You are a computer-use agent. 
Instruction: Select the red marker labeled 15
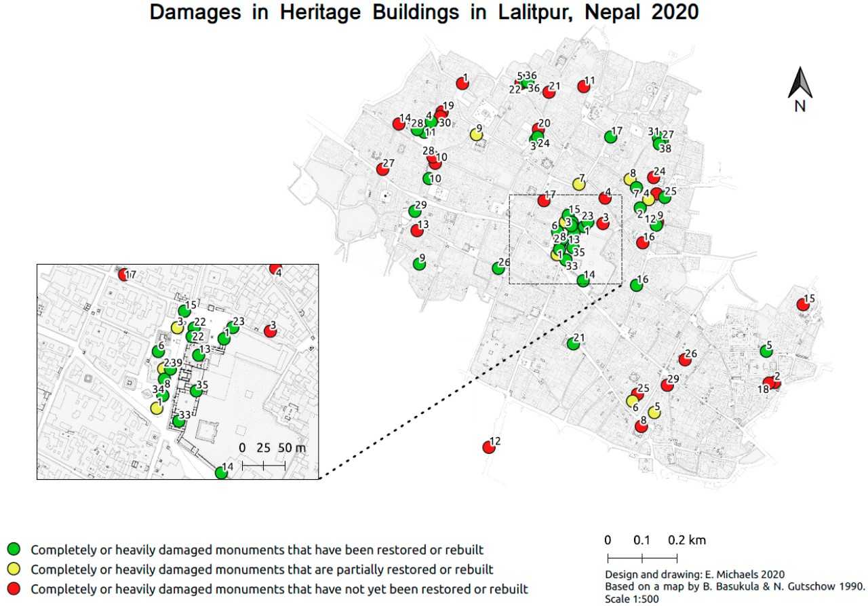803,305
